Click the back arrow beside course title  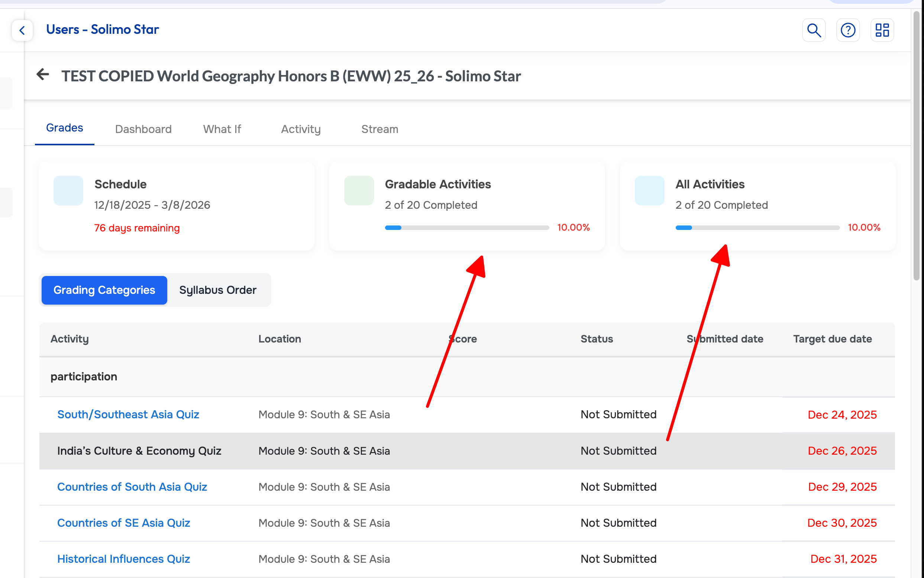coord(43,75)
